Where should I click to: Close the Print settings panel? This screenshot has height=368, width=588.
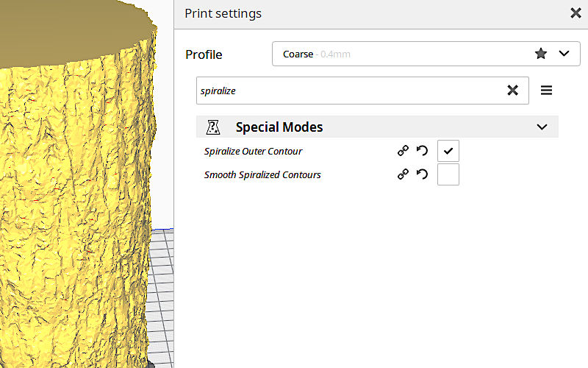[576, 13]
